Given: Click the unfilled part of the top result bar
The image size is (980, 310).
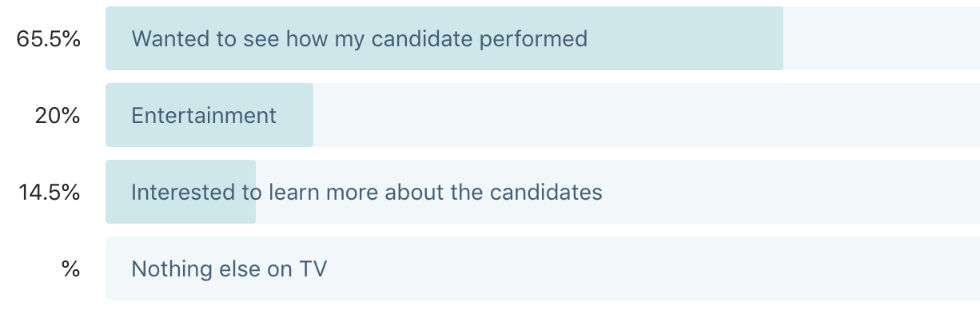Looking at the screenshot, I should (x=882, y=38).
